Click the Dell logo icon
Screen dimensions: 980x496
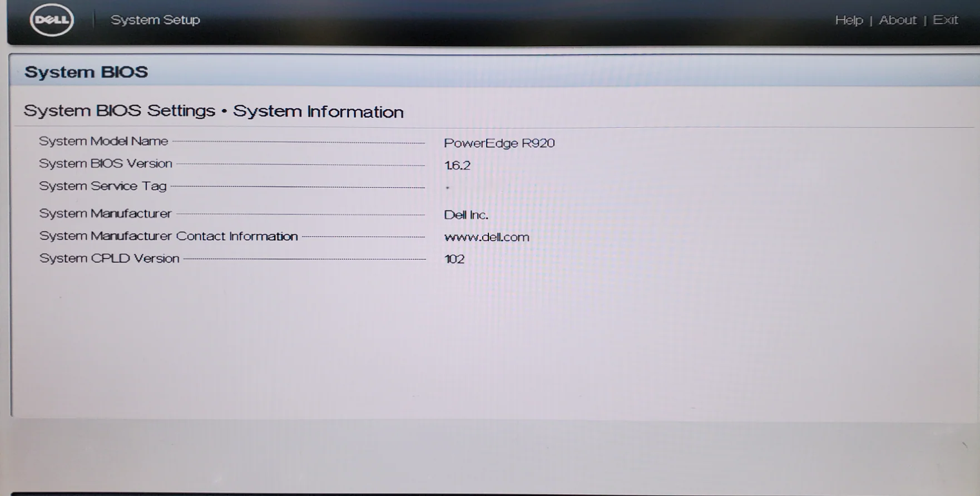(x=52, y=20)
